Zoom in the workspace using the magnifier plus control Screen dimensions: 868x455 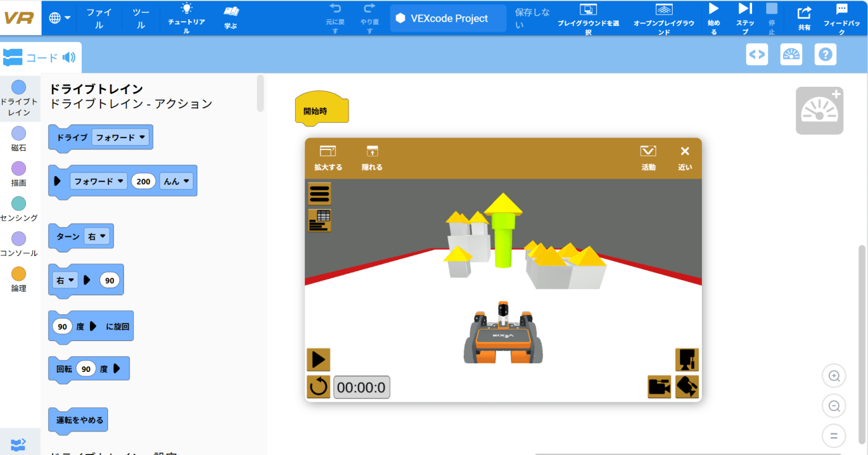click(834, 376)
